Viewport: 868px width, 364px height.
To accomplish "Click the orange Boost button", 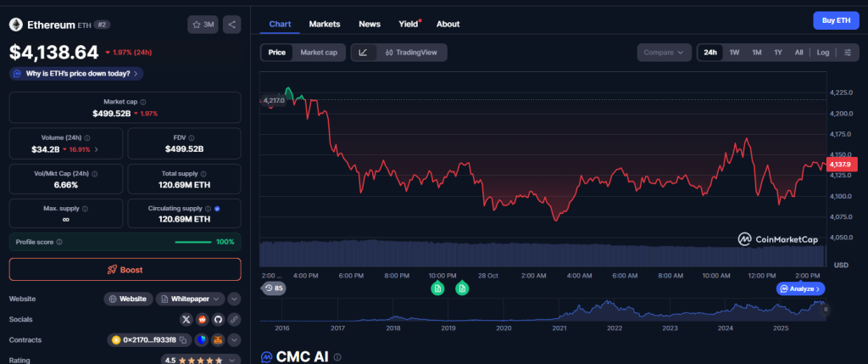I will (125, 270).
